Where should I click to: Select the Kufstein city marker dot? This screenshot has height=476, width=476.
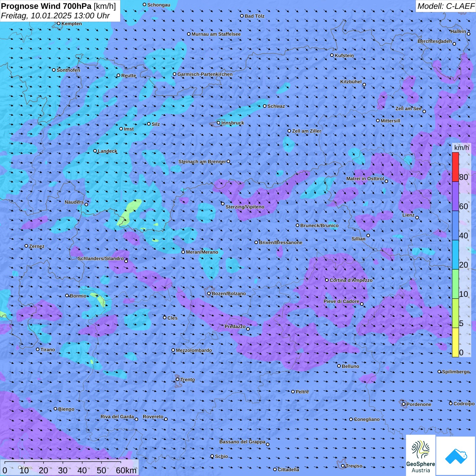click(332, 55)
